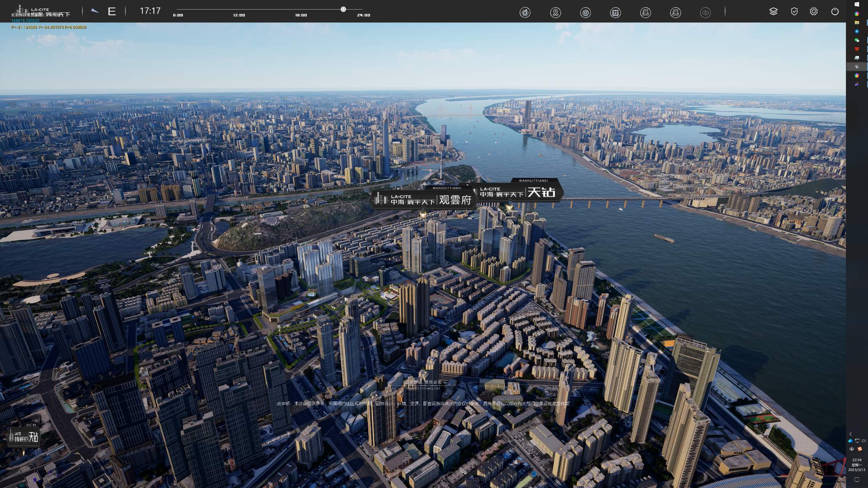Screen dimensions: 868x488
Task: Click the time-of-day slider handle
Action: [343, 9]
